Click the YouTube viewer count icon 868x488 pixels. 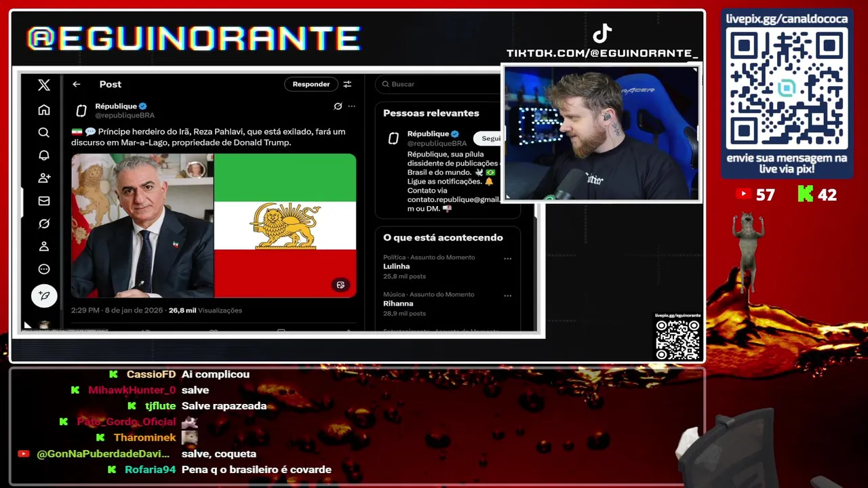pos(744,195)
